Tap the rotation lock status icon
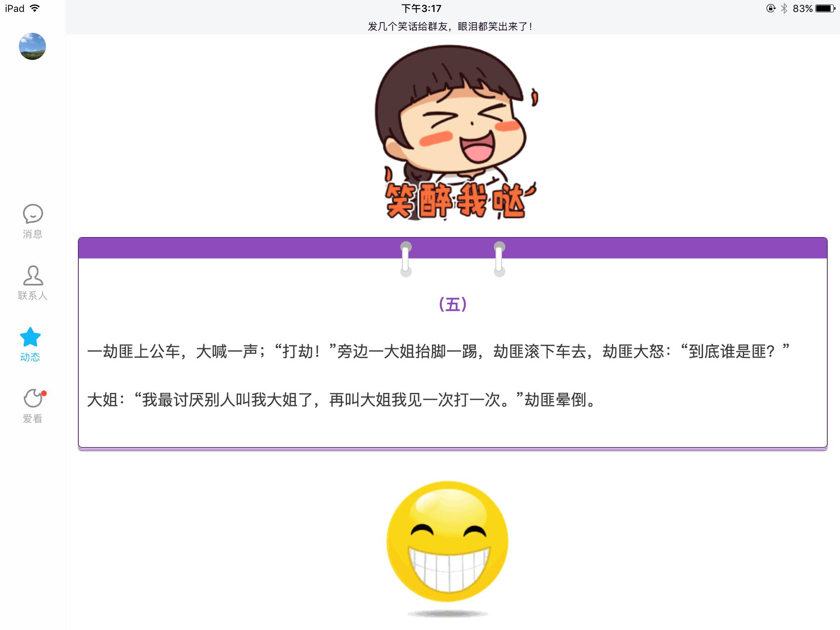Image resolution: width=840 pixels, height=630 pixels. point(771,8)
